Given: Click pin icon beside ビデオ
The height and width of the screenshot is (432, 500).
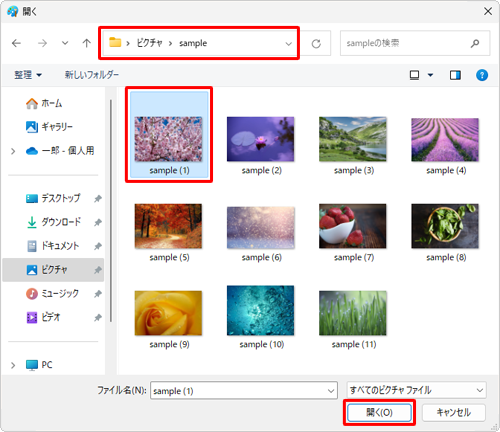Looking at the screenshot, I should (x=98, y=318).
